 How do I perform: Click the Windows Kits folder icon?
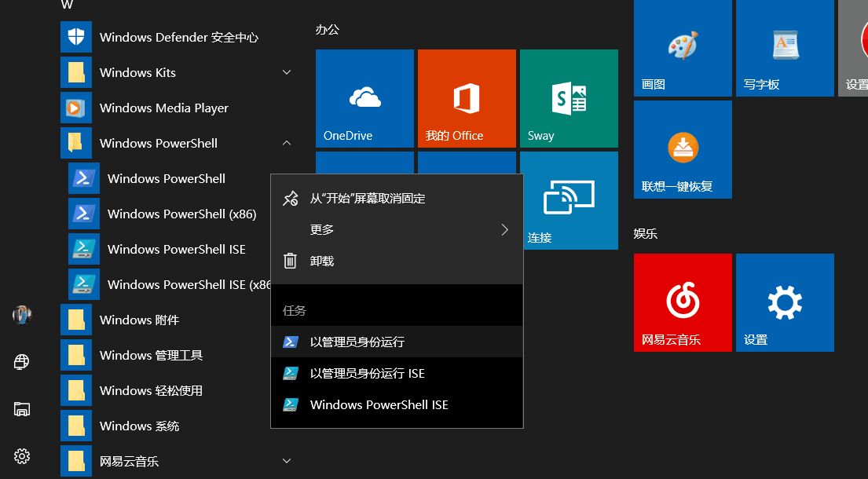click(x=76, y=72)
